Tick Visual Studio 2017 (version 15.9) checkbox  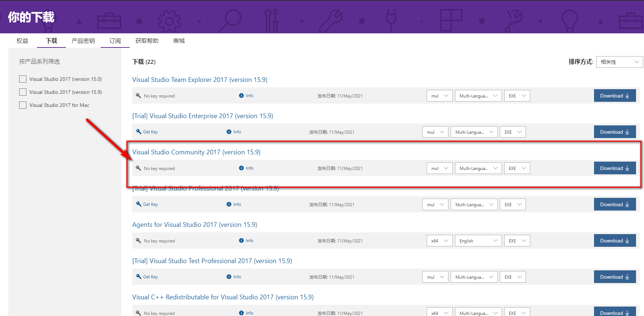(x=23, y=92)
